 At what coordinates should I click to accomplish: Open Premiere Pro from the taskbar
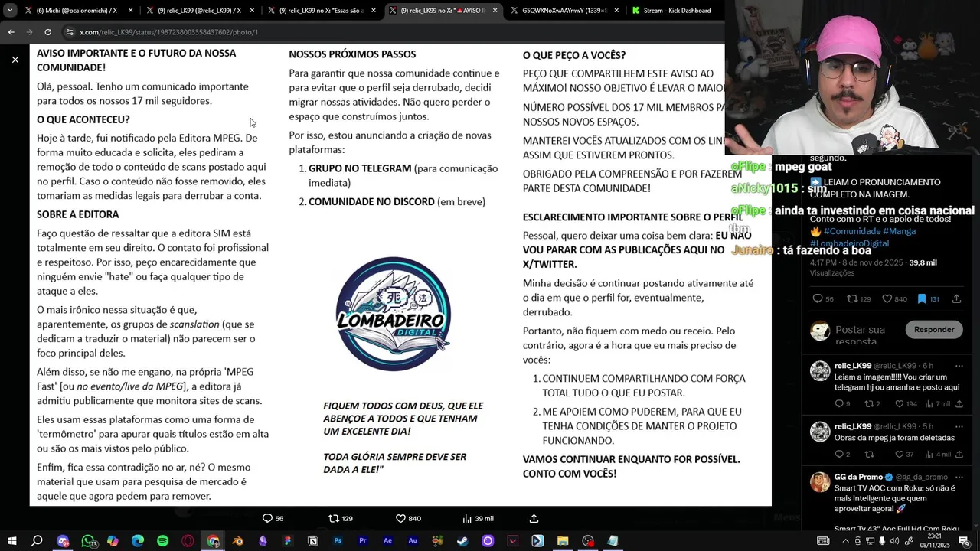click(x=363, y=541)
